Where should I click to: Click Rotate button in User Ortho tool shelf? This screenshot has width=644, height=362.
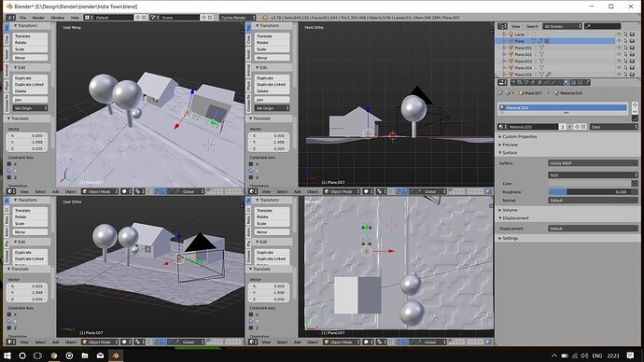click(31, 217)
